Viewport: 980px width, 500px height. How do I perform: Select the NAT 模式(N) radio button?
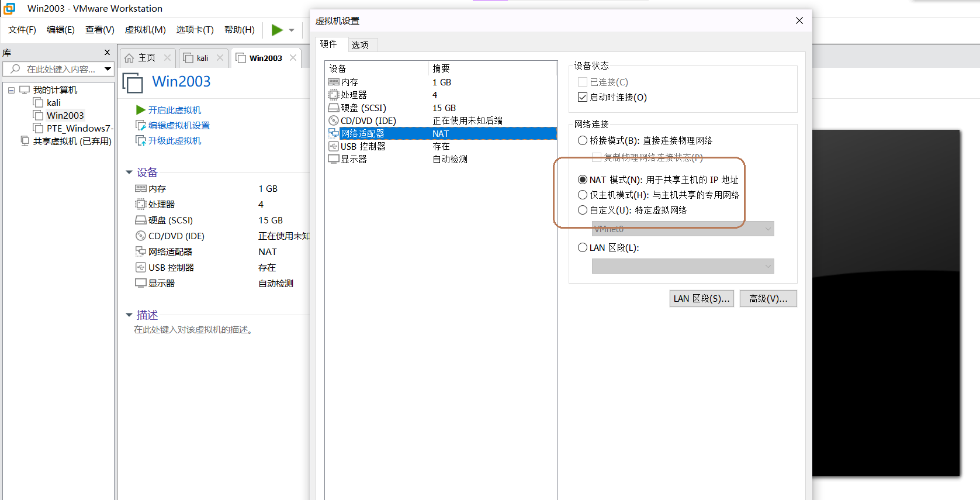(583, 180)
